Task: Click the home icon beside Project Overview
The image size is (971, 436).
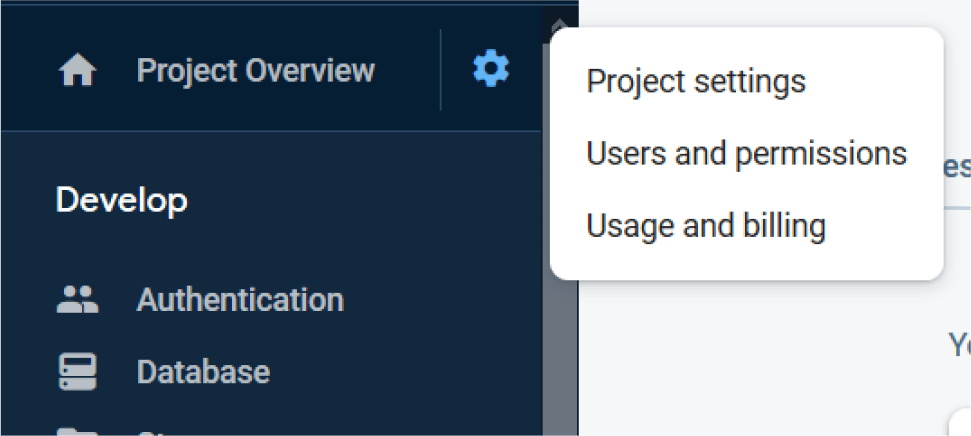Action: (78, 71)
